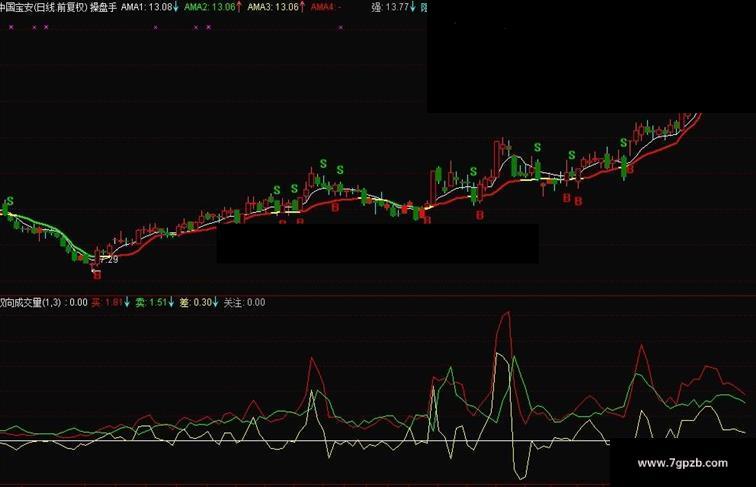Click the green 卖: 1.51 value
The image size is (756, 487).
(151, 302)
